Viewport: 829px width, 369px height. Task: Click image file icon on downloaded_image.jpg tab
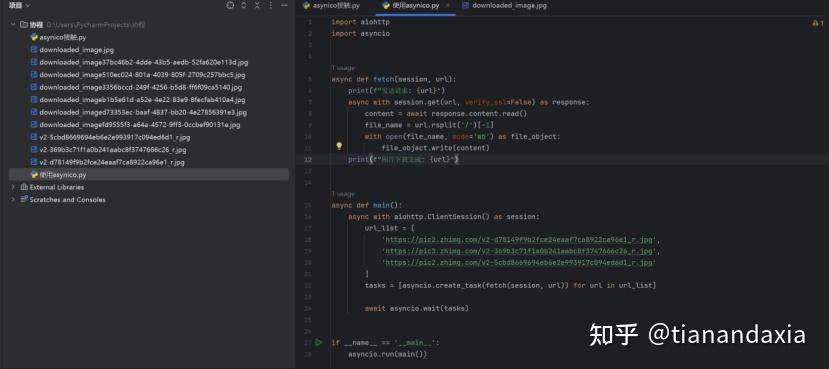[466, 6]
